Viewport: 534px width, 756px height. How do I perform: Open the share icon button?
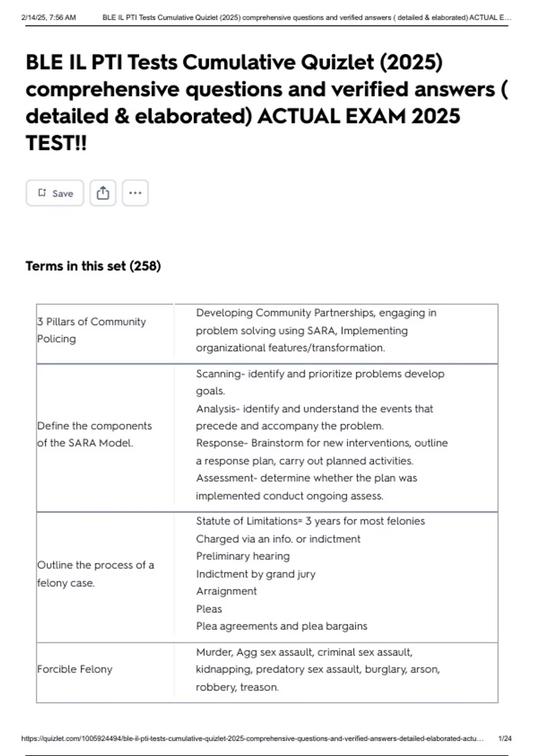click(x=103, y=193)
